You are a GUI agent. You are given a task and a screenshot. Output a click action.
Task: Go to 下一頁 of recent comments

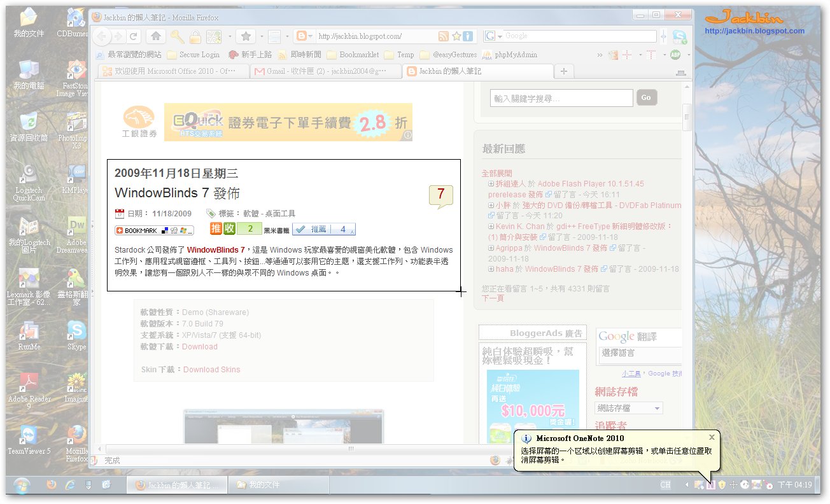coord(493,298)
